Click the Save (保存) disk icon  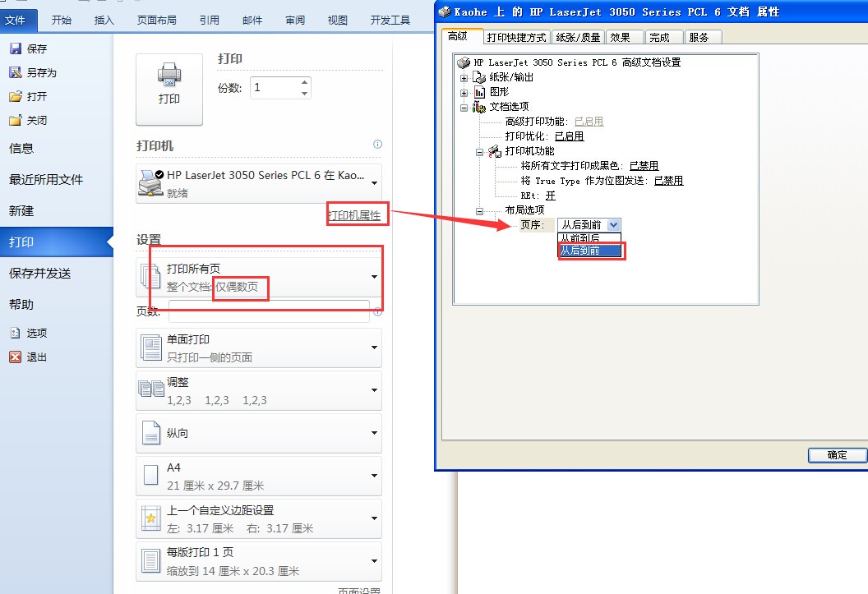pos(16,48)
